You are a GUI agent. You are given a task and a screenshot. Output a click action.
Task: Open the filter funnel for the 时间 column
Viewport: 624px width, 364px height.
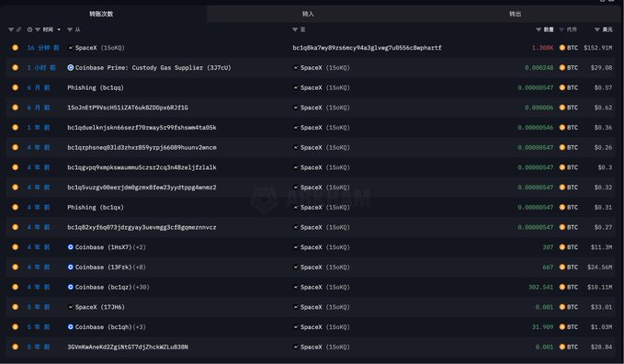click(38, 29)
